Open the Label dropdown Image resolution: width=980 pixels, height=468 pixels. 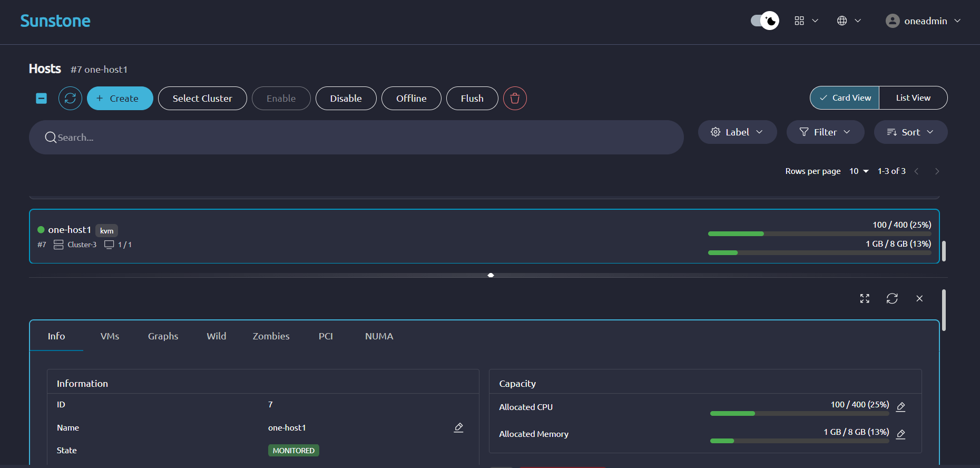(737, 132)
